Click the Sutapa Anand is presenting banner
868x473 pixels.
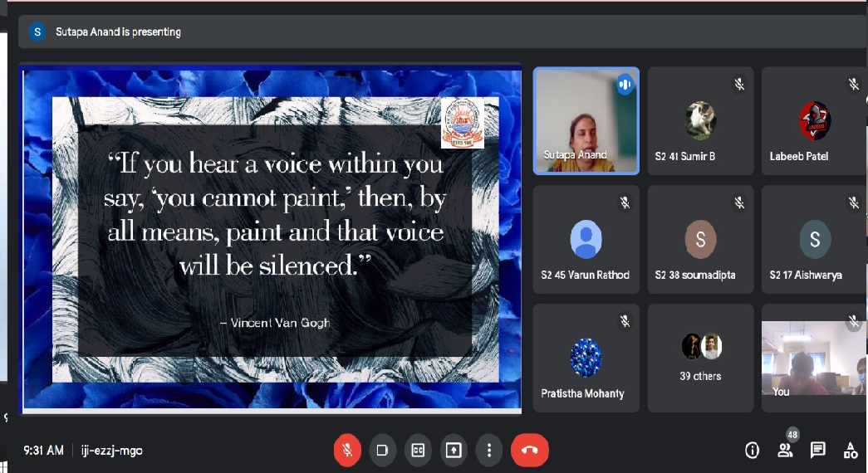point(118,32)
